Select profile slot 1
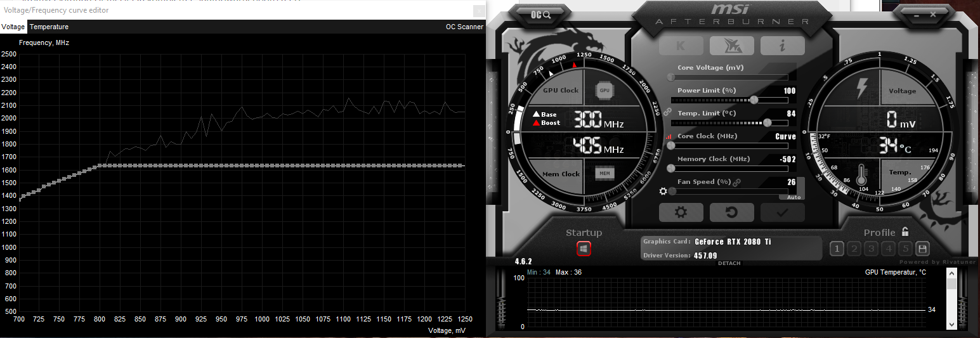The height and width of the screenshot is (338, 980). click(837, 249)
